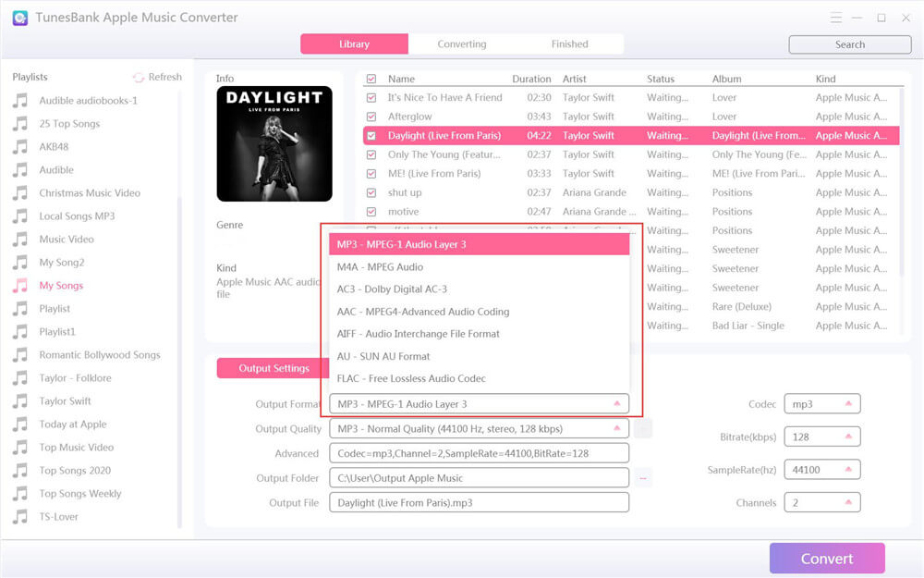Uncheck the Afterglow song checkbox
The width and height of the screenshot is (924, 578).
point(371,117)
